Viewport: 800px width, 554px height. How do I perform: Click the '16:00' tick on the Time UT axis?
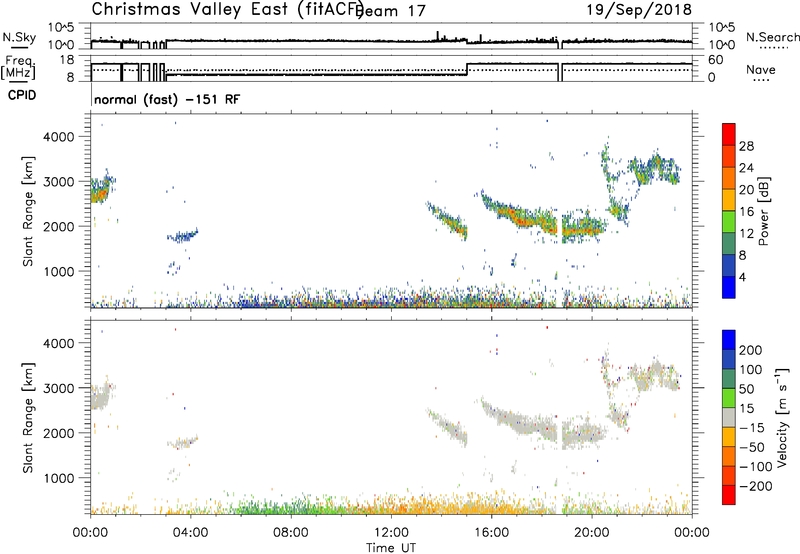tap(491, 533)
